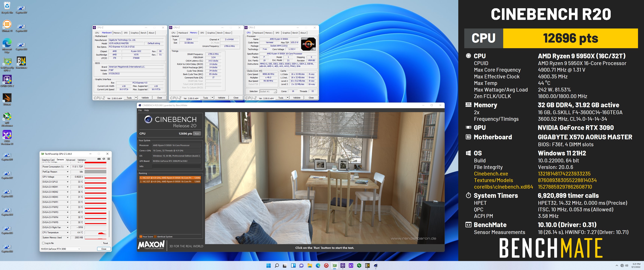
Task: Select first ranking entry scoring 12696
Action: tap(170, 178)
